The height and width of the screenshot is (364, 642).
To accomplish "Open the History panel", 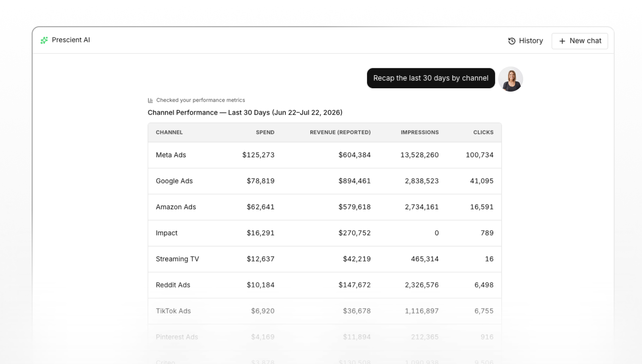I will click(525, 41).
